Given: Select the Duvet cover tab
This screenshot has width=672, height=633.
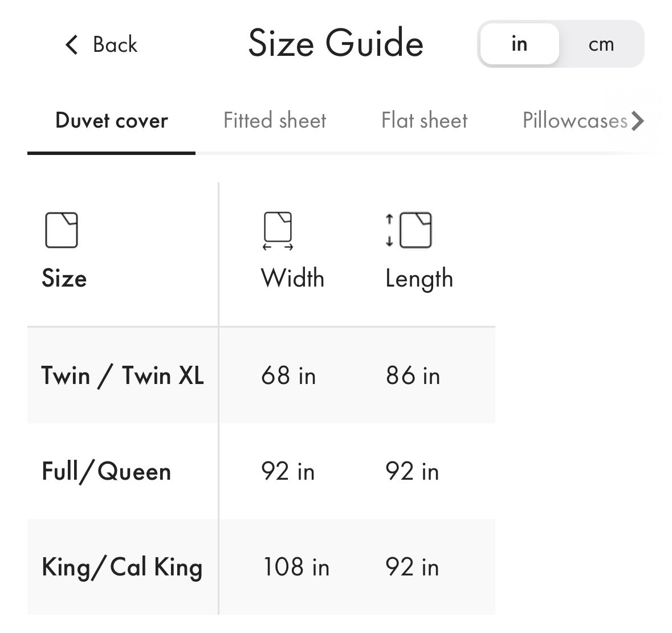Looking at the screenshot, I should (111, 120).
